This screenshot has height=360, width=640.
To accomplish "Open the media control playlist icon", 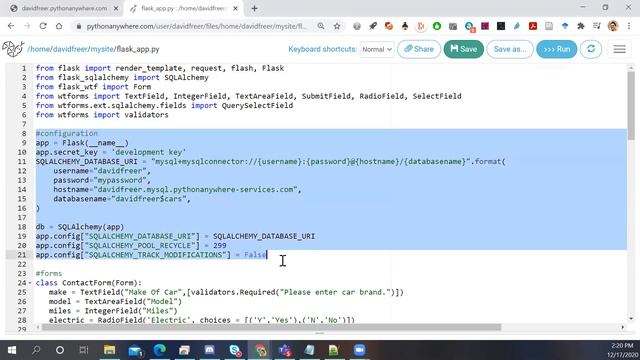I will tap(597, 26).
